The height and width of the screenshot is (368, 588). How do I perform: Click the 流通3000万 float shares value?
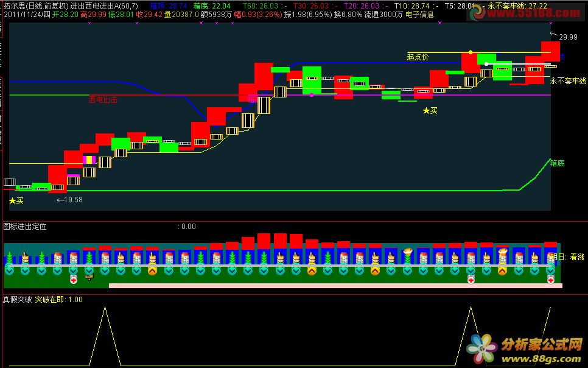click(x=383, y=15)
